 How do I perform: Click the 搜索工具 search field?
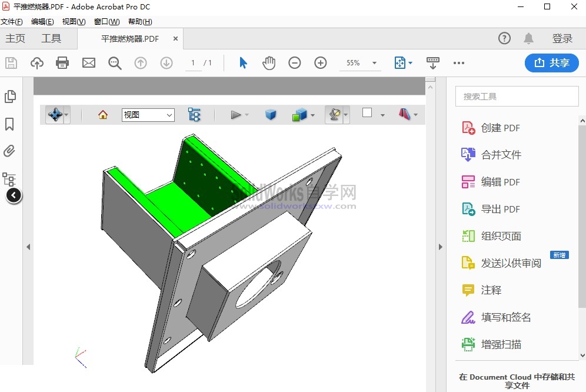517,97
